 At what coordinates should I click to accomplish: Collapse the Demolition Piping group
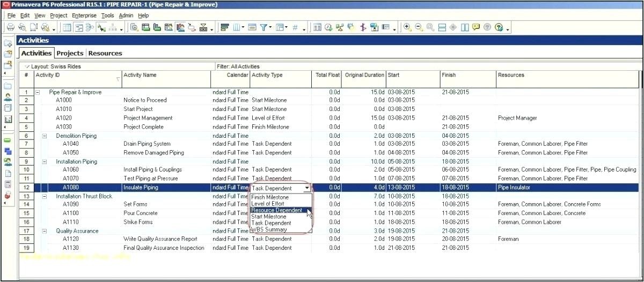(x=45, y=136)
